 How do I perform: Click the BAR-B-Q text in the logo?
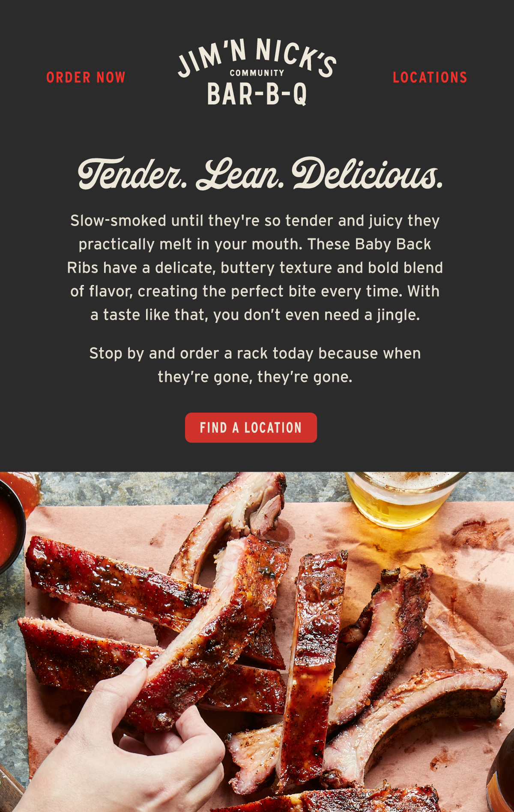tap(257, 94)
